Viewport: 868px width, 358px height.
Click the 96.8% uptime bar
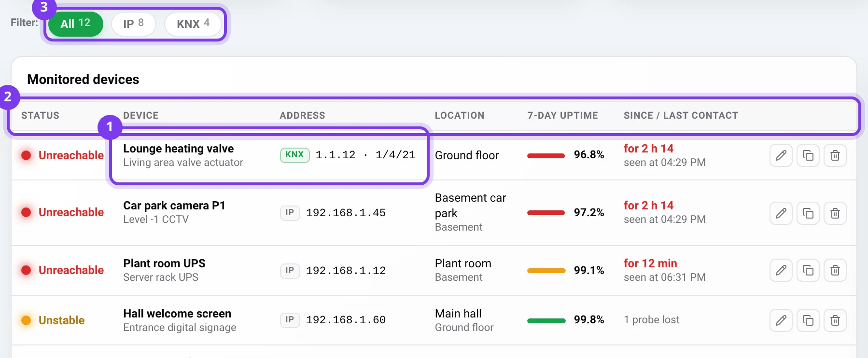coord(546,155)
